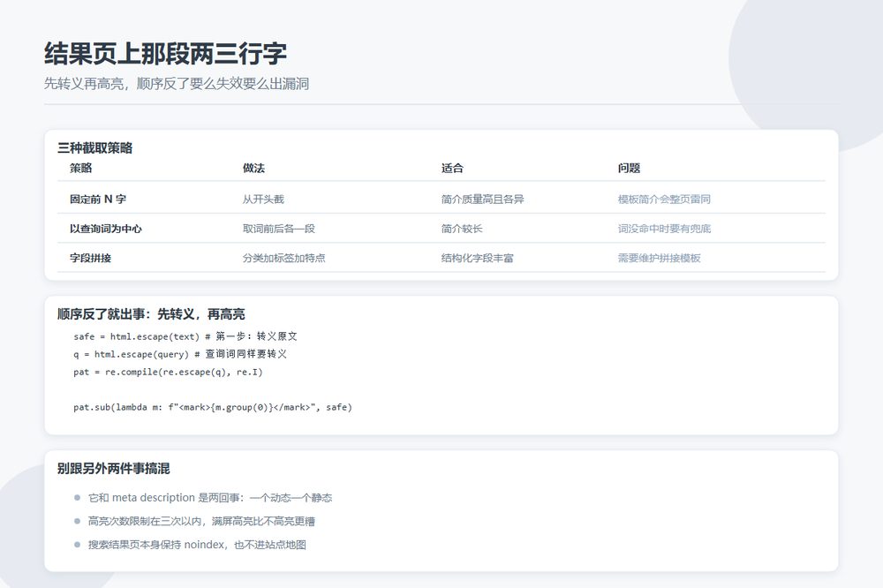Viewport: 883px width, 588px height.
Task: Click the code line q = html.escape(query)
Action: pyautogui.click(x=180, y=354)
